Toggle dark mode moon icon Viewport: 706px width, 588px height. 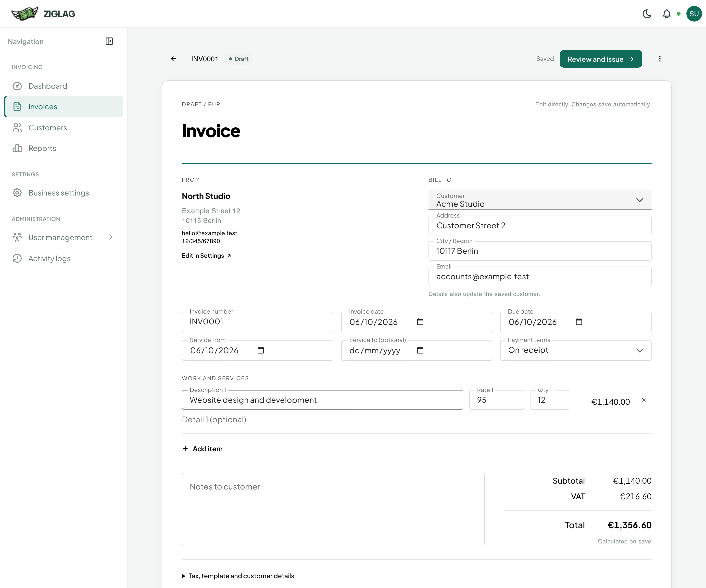(x=647, y=14)
